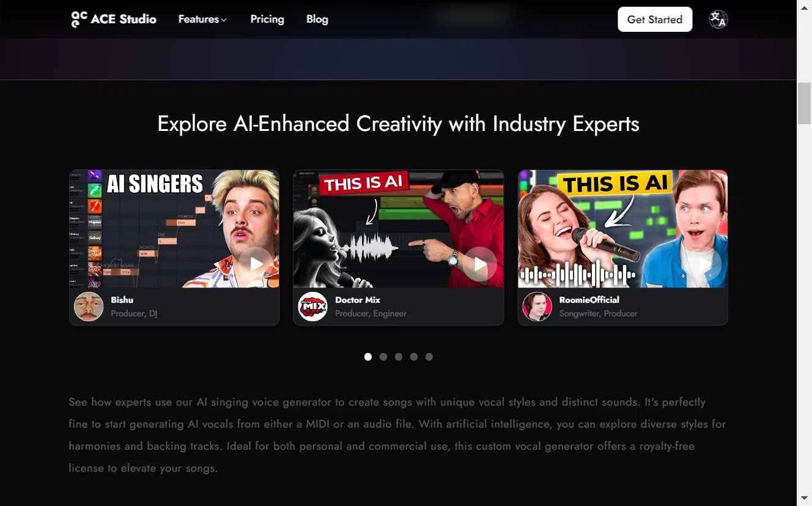Go to the Blog page
This screenshot has width=812, height=506.
point(317,19)
